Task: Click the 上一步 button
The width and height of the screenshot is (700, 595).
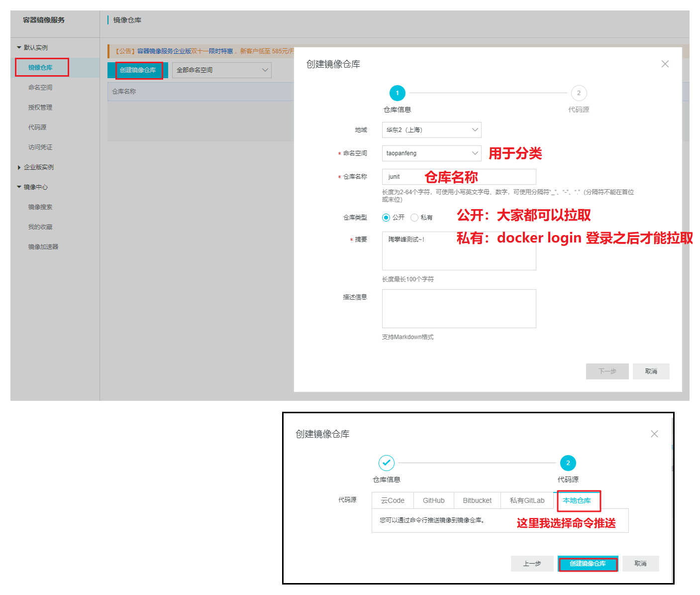Action: pyautogui.click(x=532, y=564)
